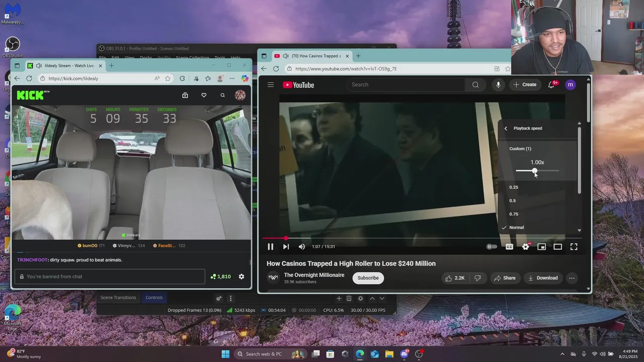Click the YouTube Create button
Viewport: 644px width, 362px height.
pyautogui.click(x=525, y=84)
